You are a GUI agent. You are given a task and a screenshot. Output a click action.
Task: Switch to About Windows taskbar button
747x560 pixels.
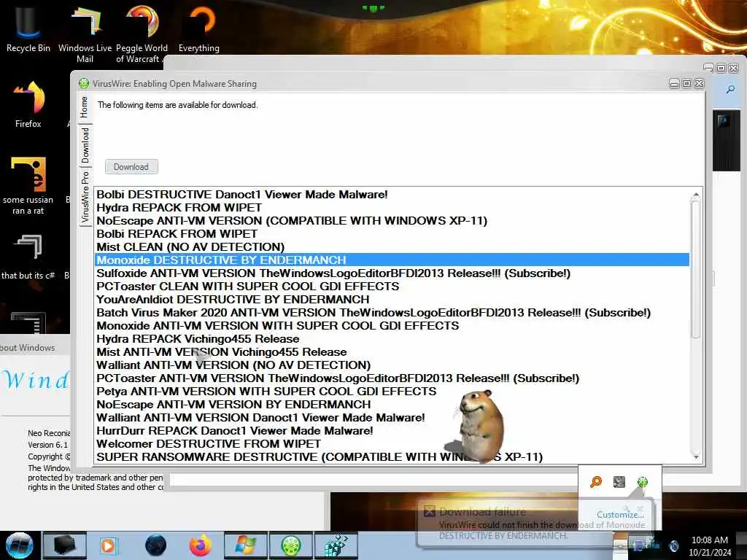245,545
